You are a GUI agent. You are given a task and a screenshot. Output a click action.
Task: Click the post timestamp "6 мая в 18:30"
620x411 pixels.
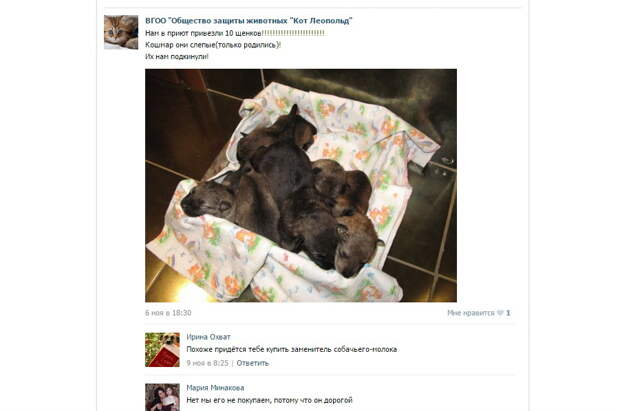tap(168, 313)
